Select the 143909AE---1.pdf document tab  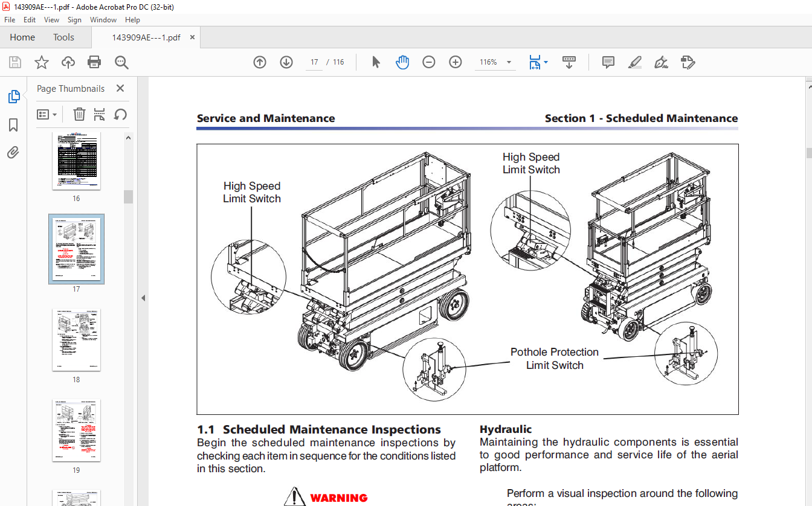[x=146, y=37]
